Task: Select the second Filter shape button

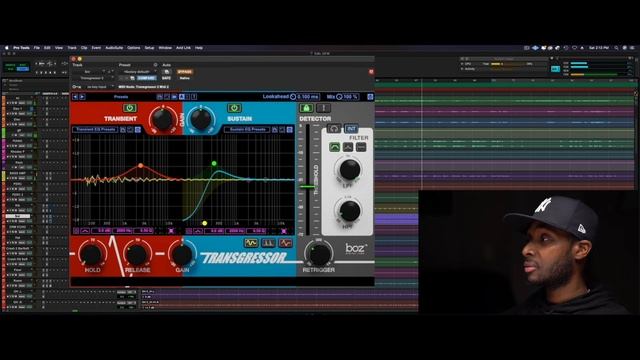Action: click(x=348, y=147)
